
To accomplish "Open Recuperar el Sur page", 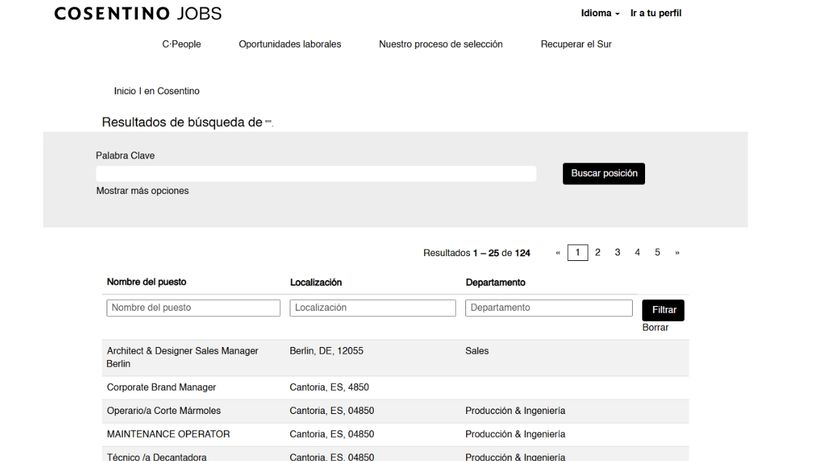I will point(576,44).
